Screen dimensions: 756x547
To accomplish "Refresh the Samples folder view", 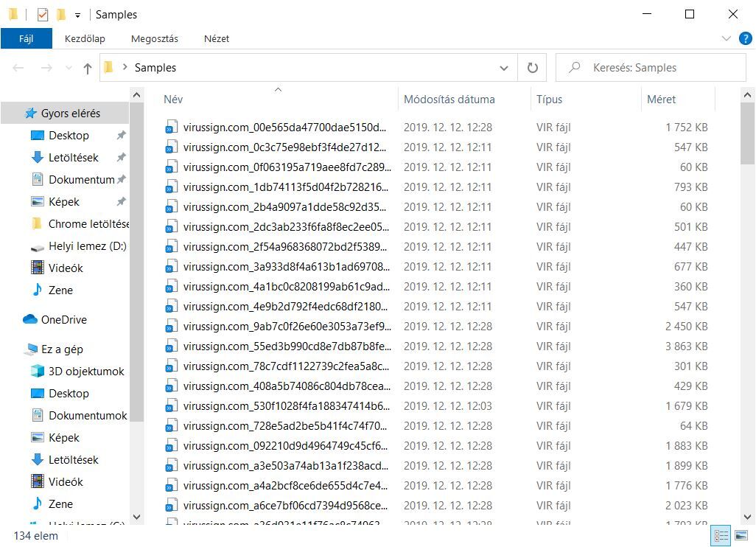I will click(x=532, y=68).
